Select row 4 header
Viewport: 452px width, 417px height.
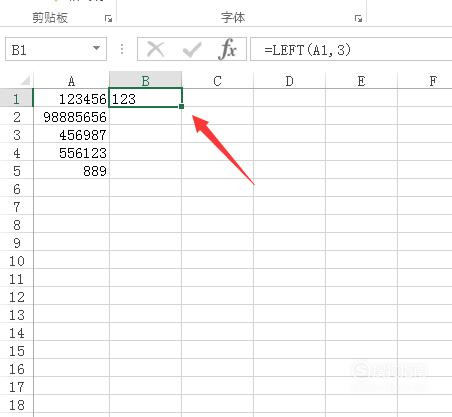[16, 152]
